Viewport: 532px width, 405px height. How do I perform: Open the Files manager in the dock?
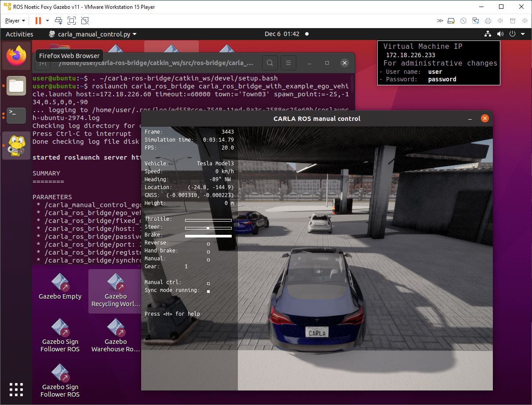point(16,86)
